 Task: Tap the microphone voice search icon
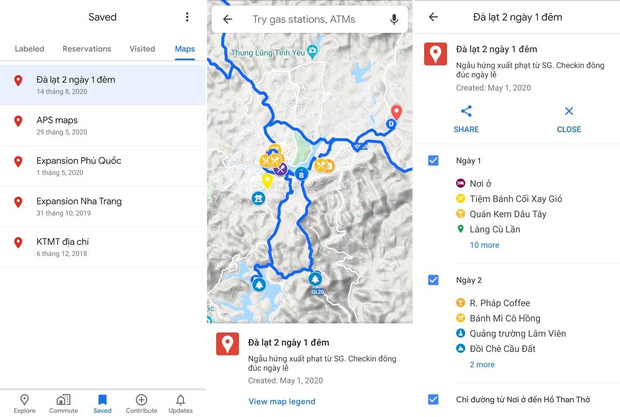click(394, 19)
